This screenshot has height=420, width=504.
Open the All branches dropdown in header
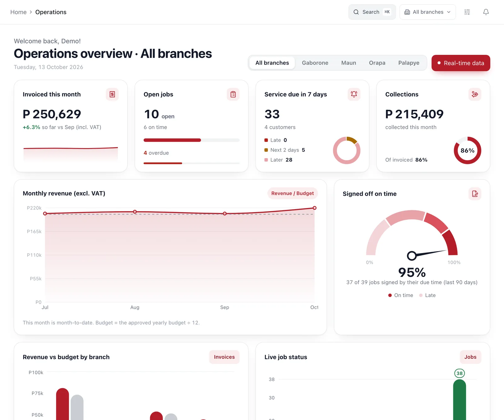(427, 12)
